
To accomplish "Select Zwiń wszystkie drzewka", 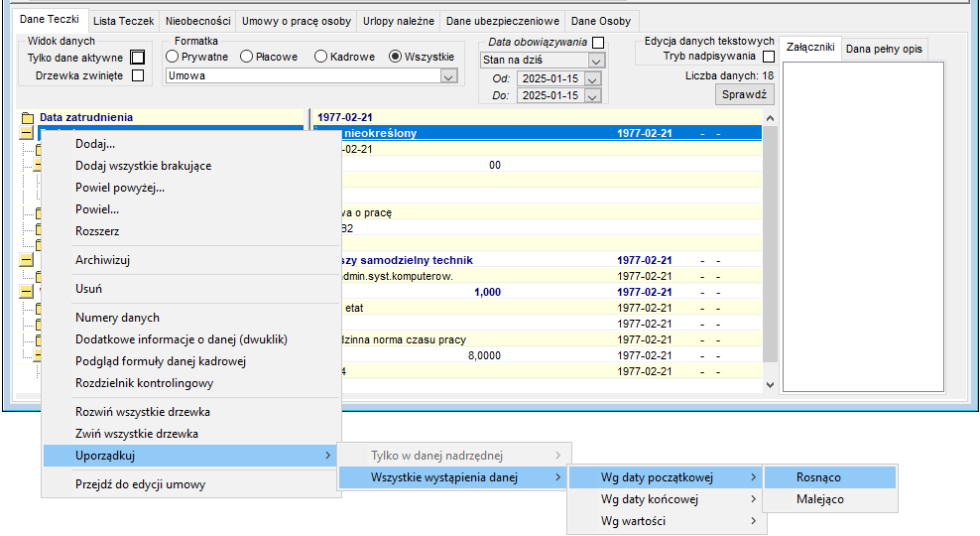I will 136,434.
